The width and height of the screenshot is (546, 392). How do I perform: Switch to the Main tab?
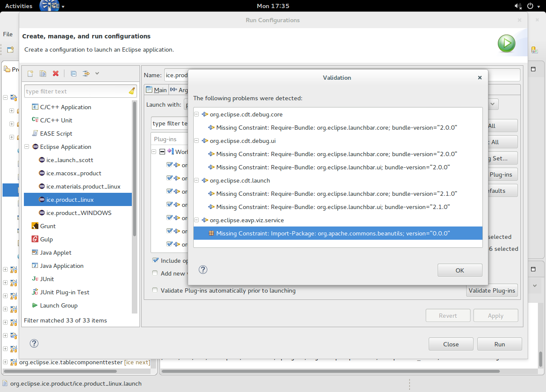coord(156,90)
